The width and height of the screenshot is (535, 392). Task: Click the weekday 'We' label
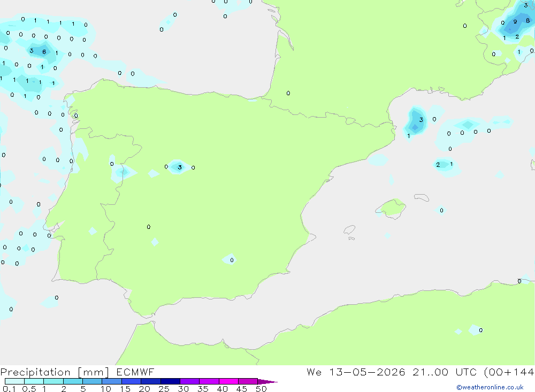coord(314,372)
